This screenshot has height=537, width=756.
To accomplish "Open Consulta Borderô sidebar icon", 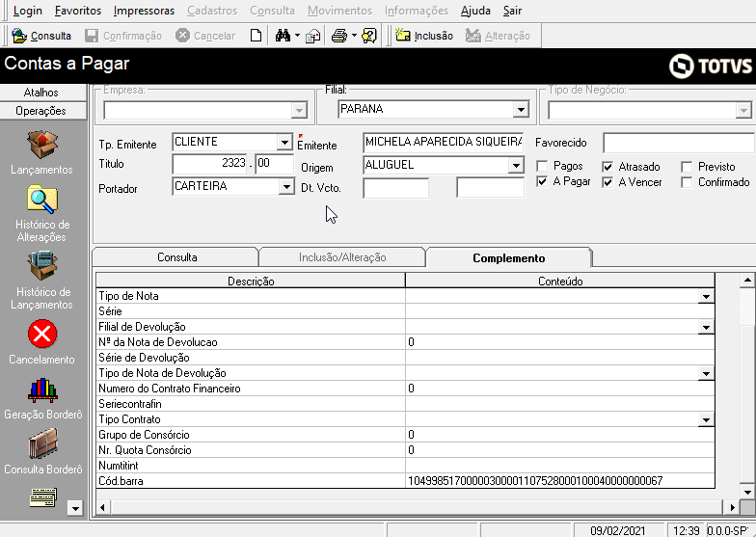I will [x=42, y=443].
